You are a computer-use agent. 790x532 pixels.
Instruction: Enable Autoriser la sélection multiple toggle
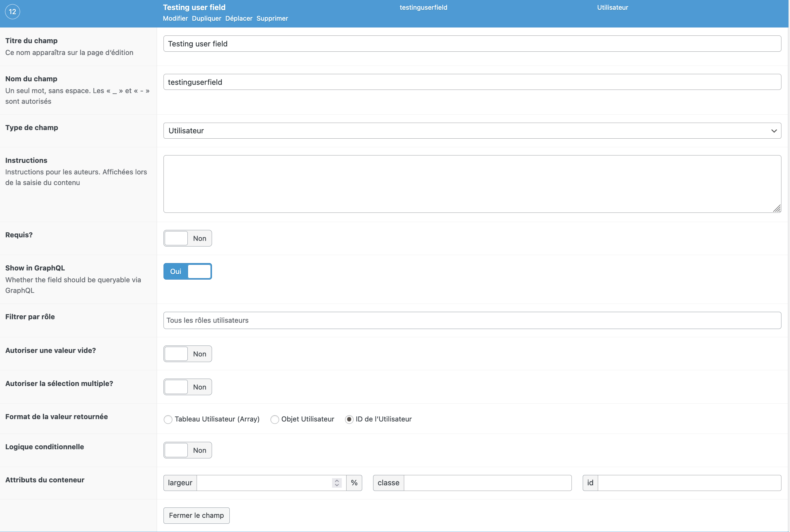tap(188, 387)
